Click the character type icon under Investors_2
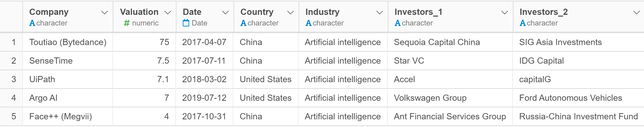This screenshot has height=127, width=644. (x=522, y=23)
